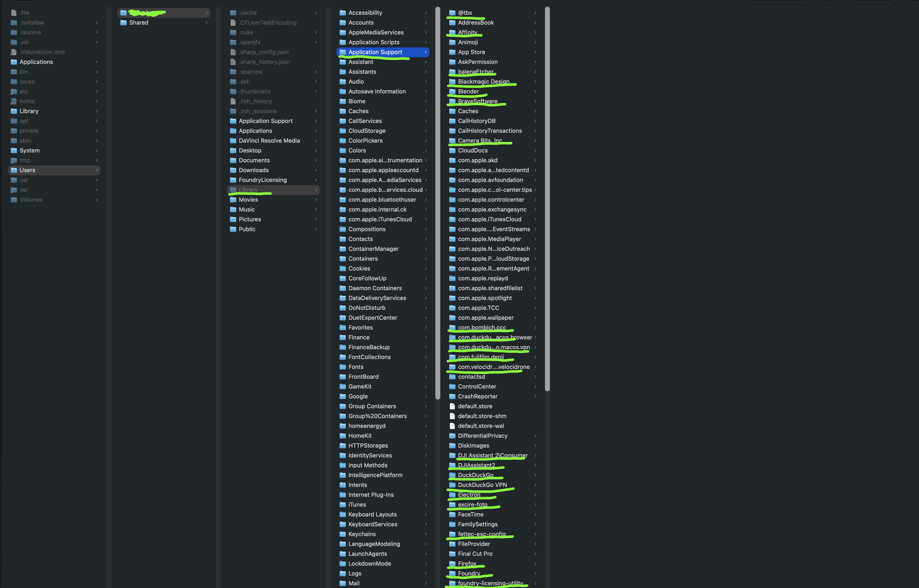The height and width of the screenshot is (588, 919).
Task: Click the Application Support column scrollbar
Action: (x=547, y=199)
